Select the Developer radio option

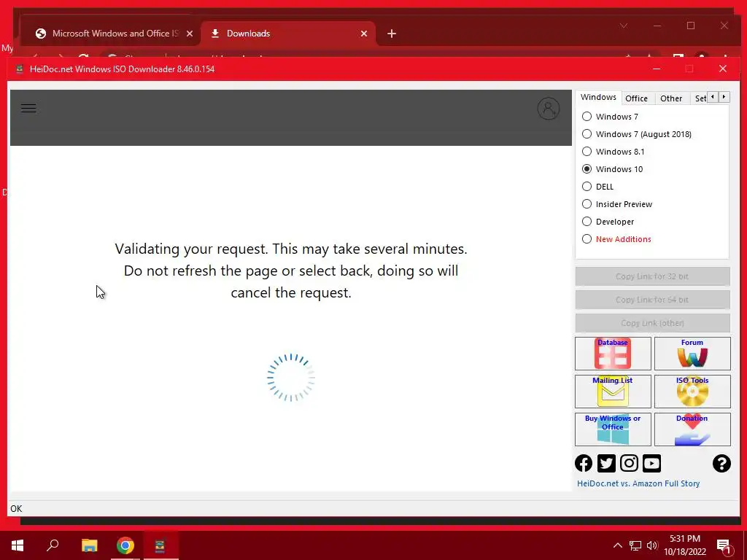pyautogui.click(x=608, y=222)
